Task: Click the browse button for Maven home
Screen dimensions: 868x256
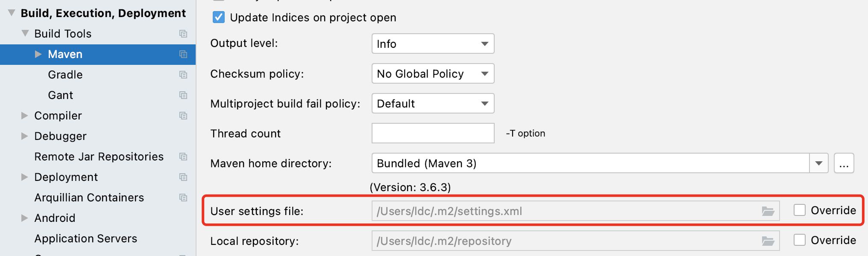Action: pyautogui.click(x=844, y=163)
